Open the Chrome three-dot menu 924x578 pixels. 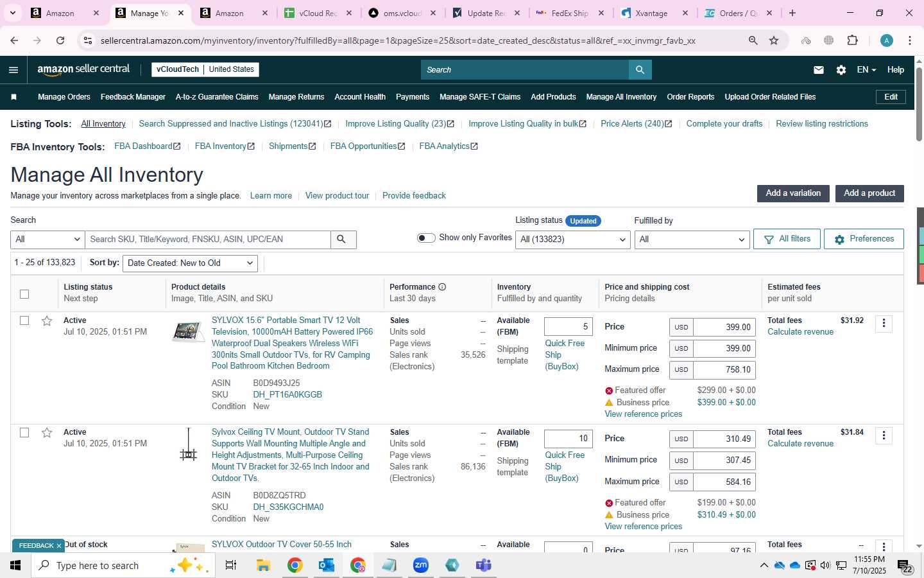[910, 40]
